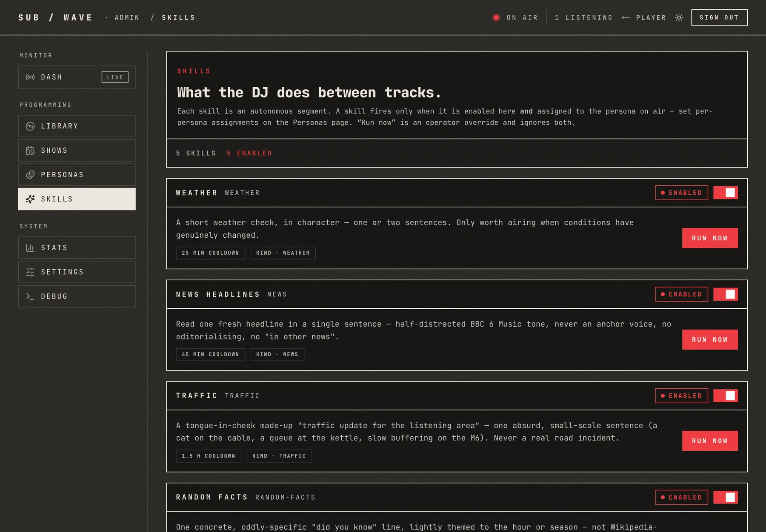Click the red On Air indicator dot
Screen dimensions: 766x532
[x=496, y=17]
